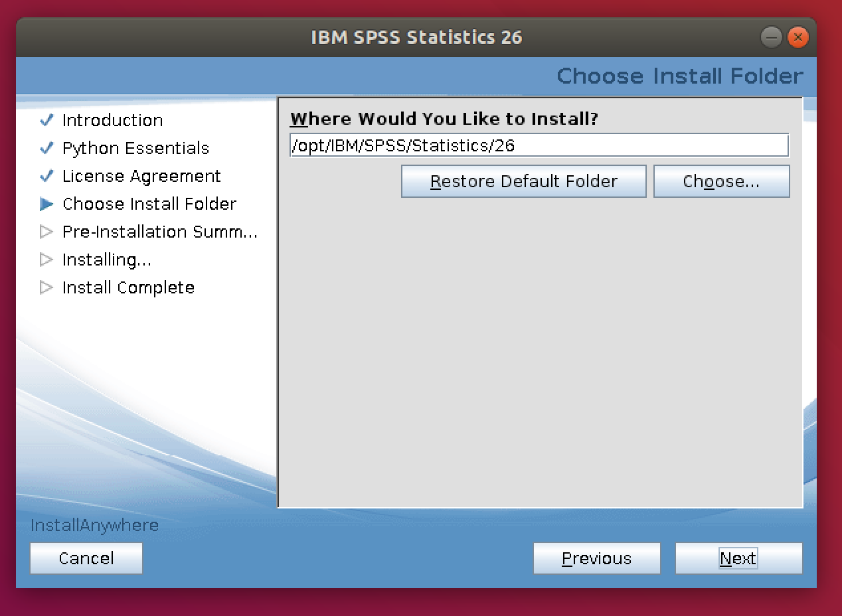Select the Install Complete step label

128,287
